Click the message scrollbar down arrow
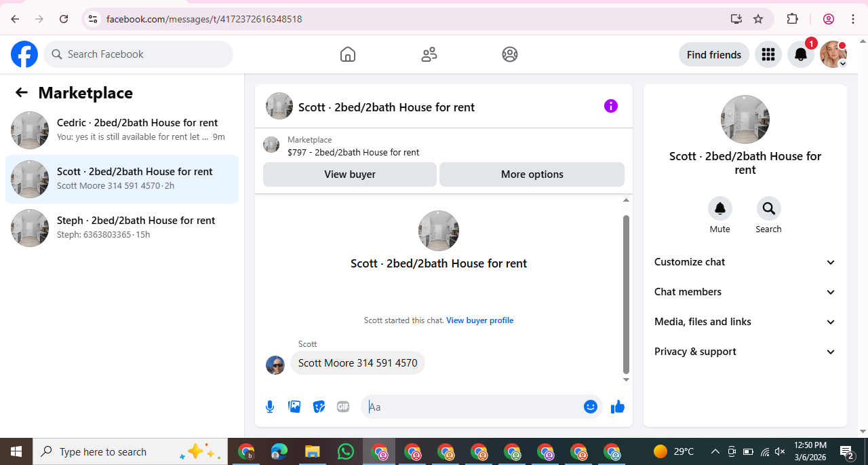868x465 pixels. 626,379
